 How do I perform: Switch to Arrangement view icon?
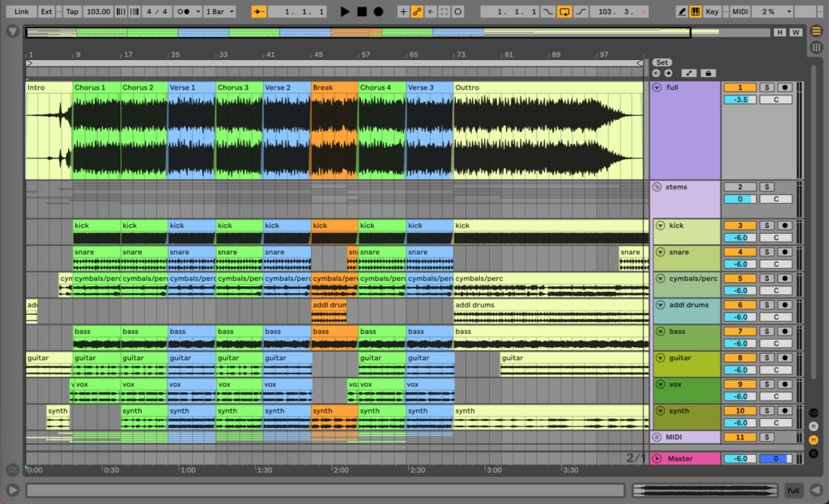coord(816,32)
